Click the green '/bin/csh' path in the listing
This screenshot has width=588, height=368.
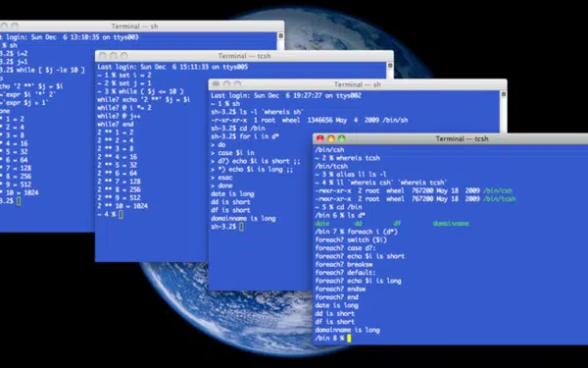coord(498,190)
